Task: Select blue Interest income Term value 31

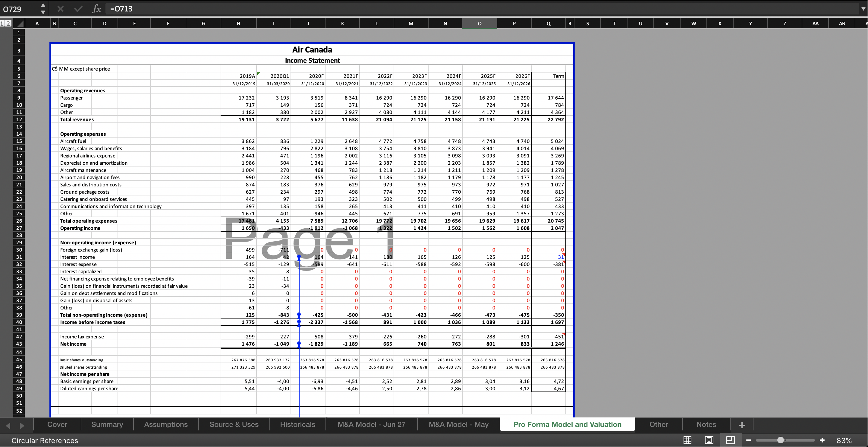Action: coord(548,257)
